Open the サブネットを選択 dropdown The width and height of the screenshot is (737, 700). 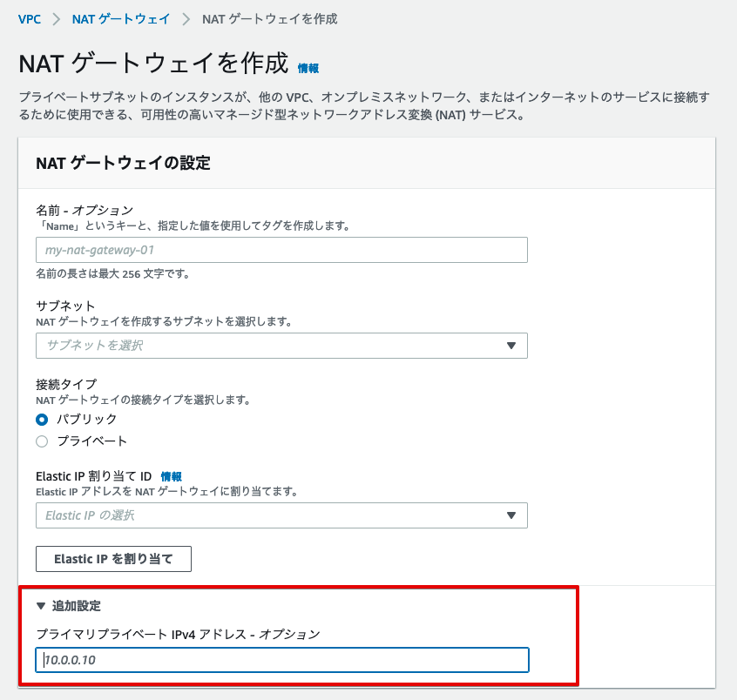point(281,346)
